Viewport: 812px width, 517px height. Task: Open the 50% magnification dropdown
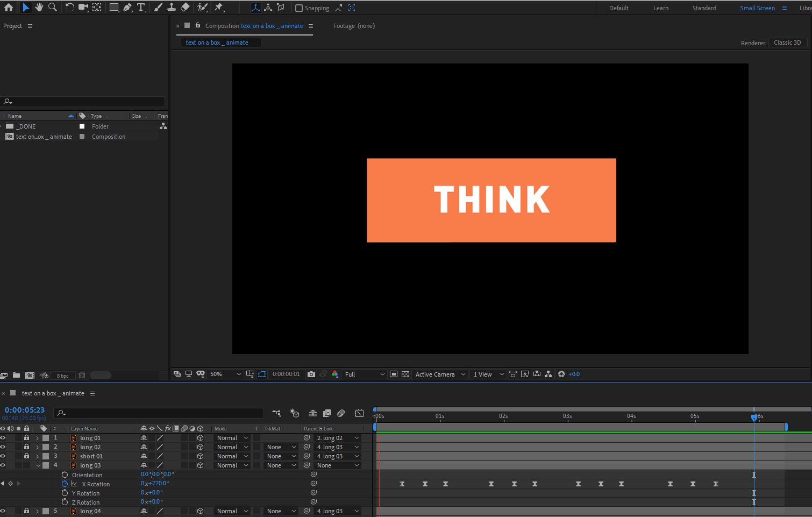225,374
